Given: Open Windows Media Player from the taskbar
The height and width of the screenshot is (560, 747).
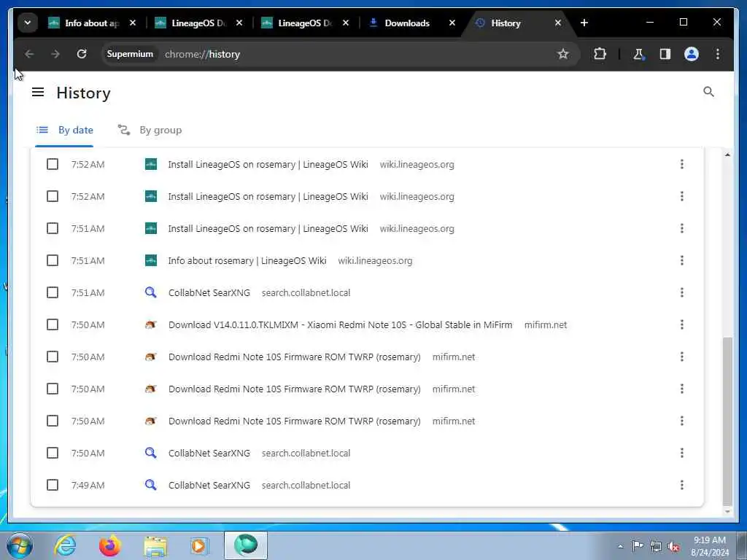Looking at the screenshot, I should pyautogui.click(x=200, y=545).
